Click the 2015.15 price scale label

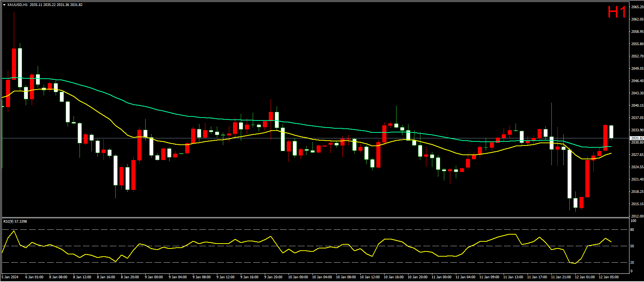(637, 204)
